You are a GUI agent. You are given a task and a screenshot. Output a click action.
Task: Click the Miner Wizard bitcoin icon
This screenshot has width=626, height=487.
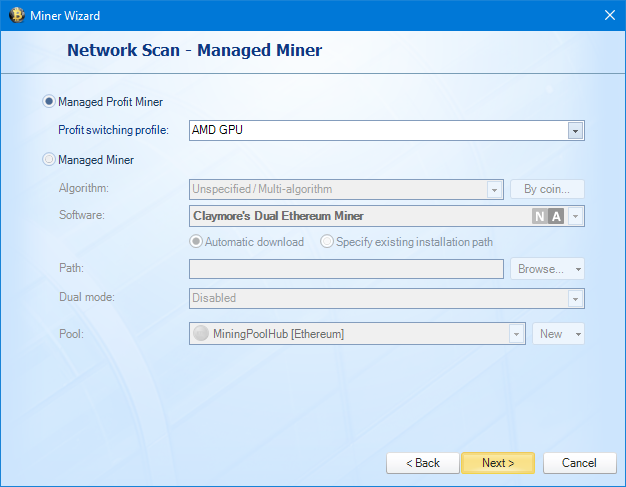[x=17, y=15]
